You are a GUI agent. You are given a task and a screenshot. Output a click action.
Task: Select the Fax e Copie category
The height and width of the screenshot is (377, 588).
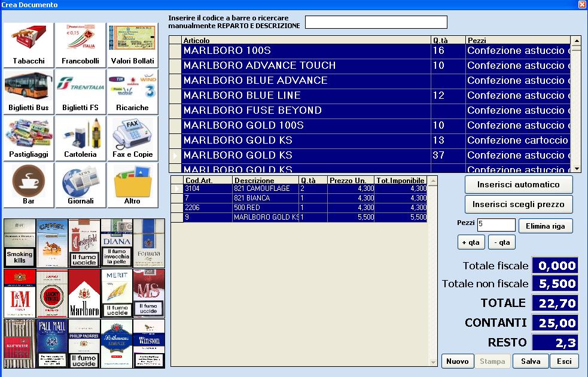pos(132,138)
